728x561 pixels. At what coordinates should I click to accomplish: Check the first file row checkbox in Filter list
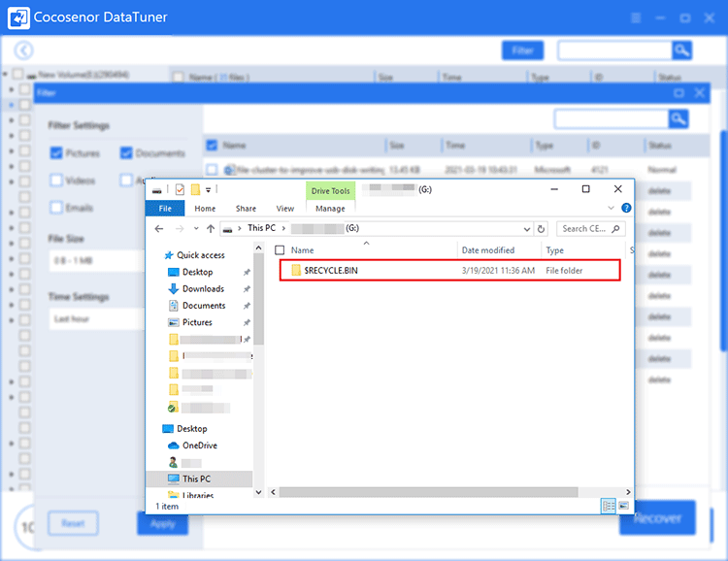(212, 170)
